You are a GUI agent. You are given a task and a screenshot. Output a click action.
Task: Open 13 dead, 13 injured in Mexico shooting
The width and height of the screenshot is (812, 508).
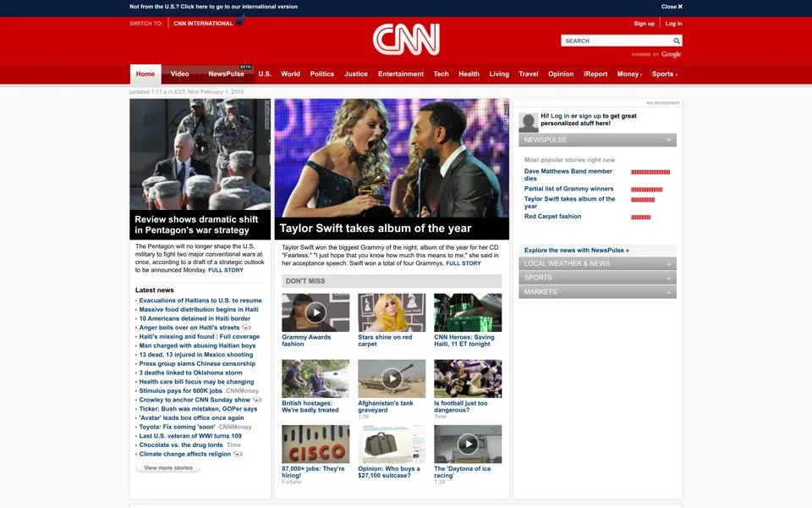click(x=195, y=355)
